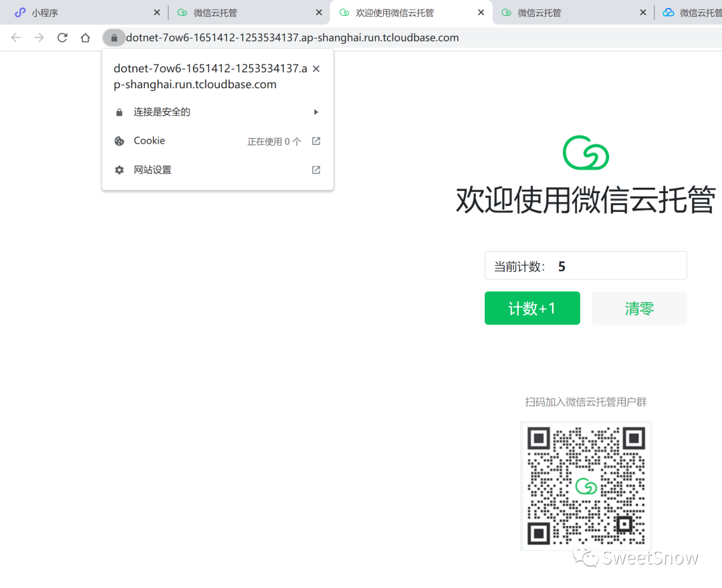
Task: Click the gear icon beside 网站设置
Action: click(119, 170)
